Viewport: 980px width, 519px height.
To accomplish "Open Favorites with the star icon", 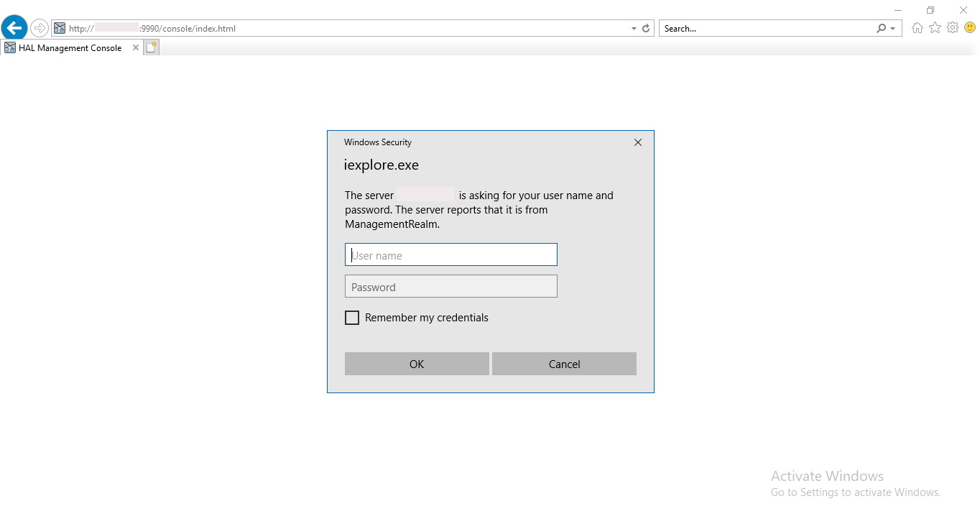I will pyautogui.click(x=935, y=28).
